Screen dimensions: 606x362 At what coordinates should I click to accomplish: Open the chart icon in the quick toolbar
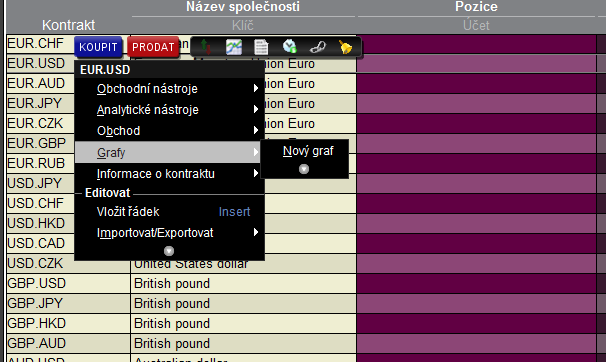pos(234,47)
